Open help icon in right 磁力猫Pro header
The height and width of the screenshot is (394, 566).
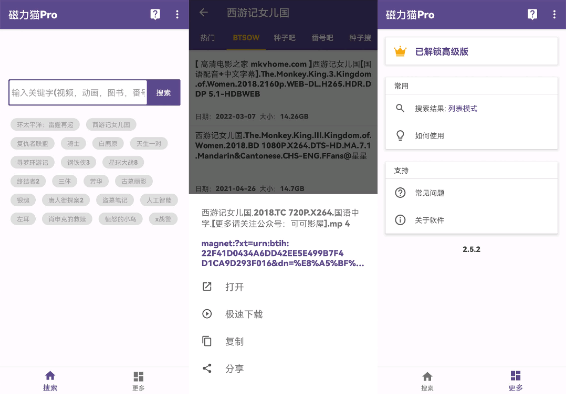coord(532,14)
